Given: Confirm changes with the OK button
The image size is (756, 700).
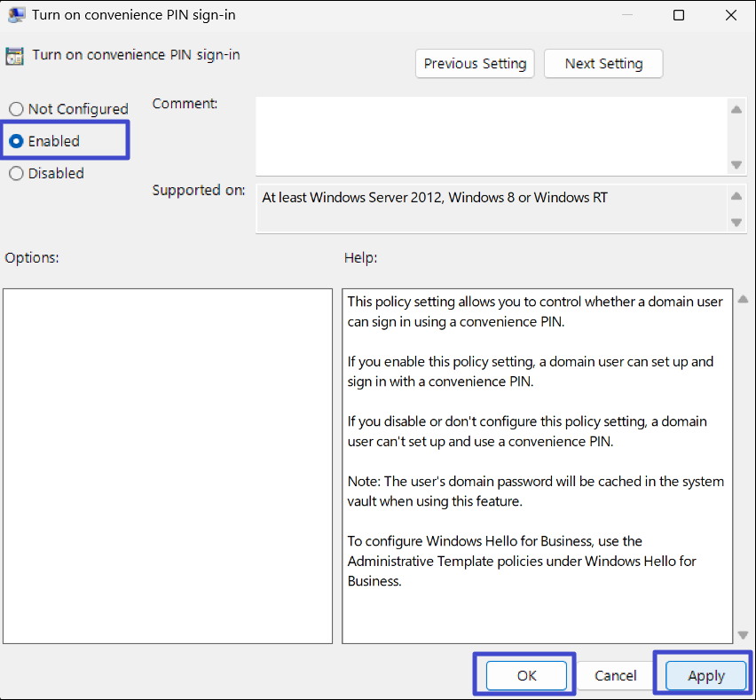Looking at the screenshot, I should pyautogui.click(x=526, y=675).
